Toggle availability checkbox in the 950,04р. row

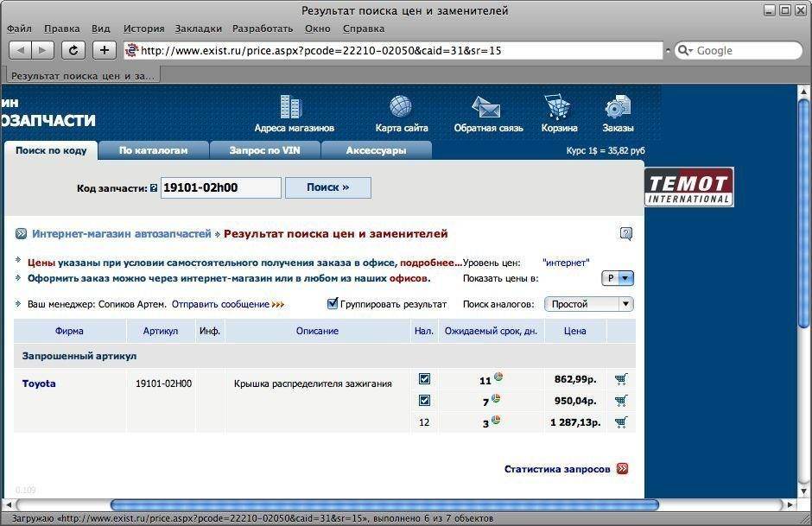click(424, 401)
